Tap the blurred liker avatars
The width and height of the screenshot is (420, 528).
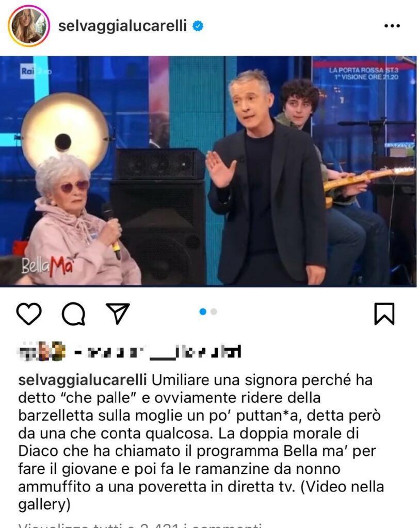tap(41, 351)
